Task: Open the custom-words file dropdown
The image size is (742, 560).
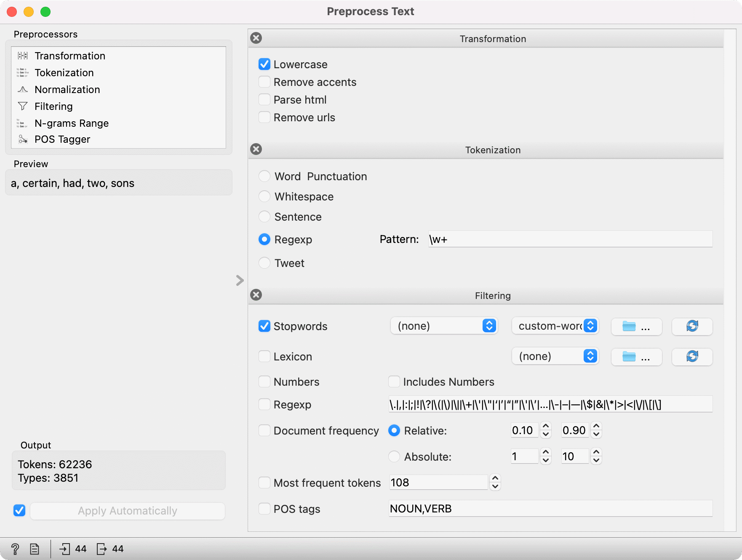Action: (555, 326)
